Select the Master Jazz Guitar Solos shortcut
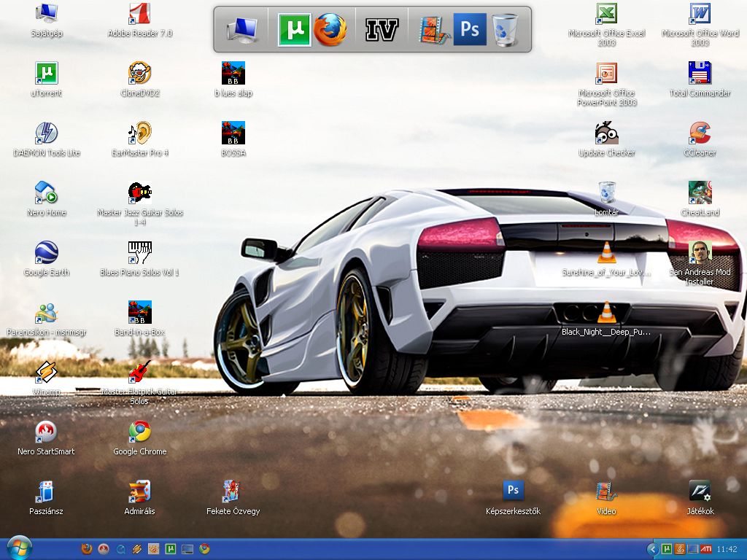Screen dimensions: 747x560 (x=139, y=203)
